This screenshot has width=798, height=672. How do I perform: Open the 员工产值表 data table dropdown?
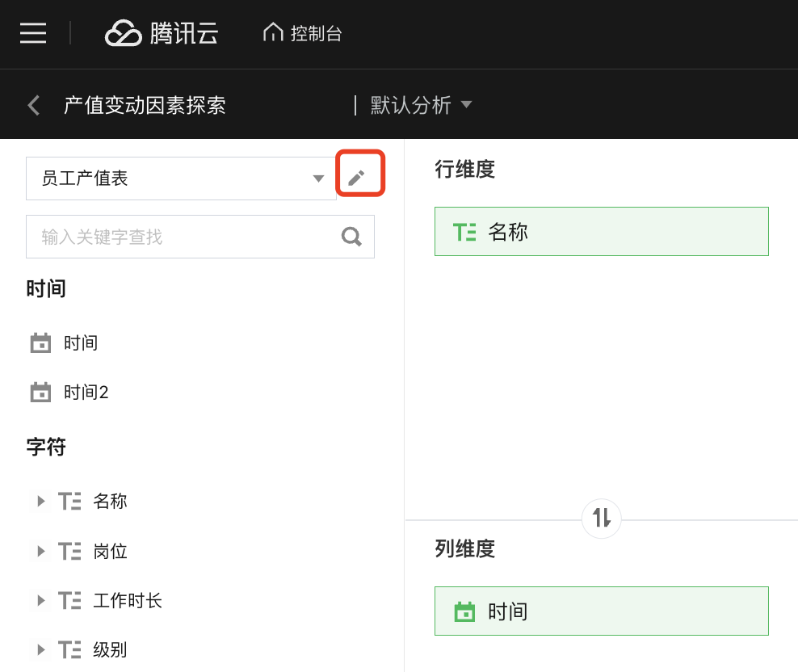181,178
